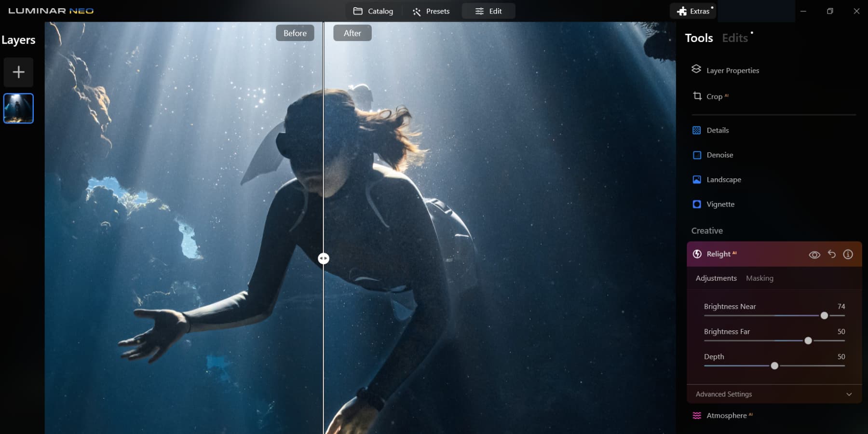
Task: Reset Relight adjustments with the undo icon
Action: [x=831, y=254]
